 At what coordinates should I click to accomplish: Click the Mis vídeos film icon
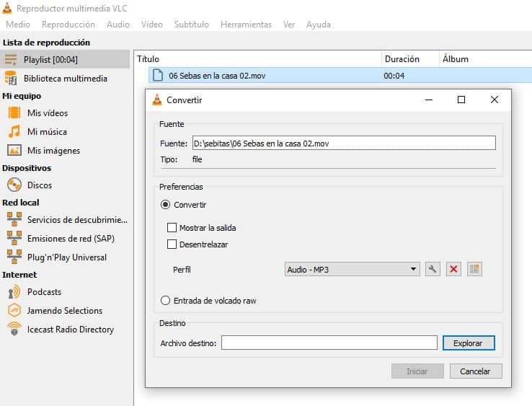pos(14,112)
